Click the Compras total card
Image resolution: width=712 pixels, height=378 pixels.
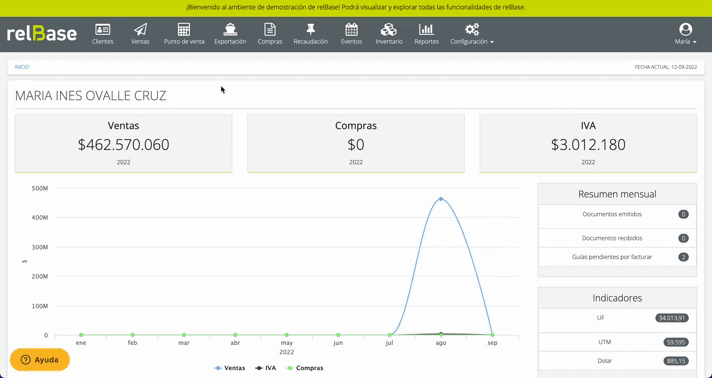356,143
